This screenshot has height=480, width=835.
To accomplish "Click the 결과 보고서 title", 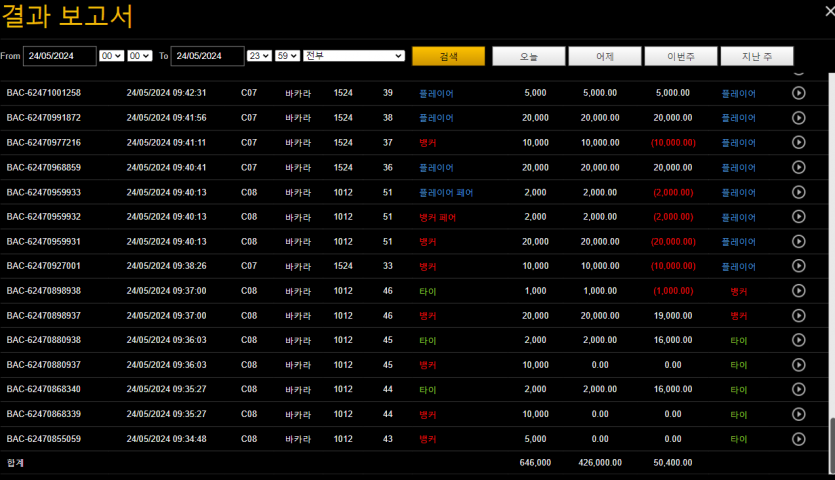I will [67, 16].
